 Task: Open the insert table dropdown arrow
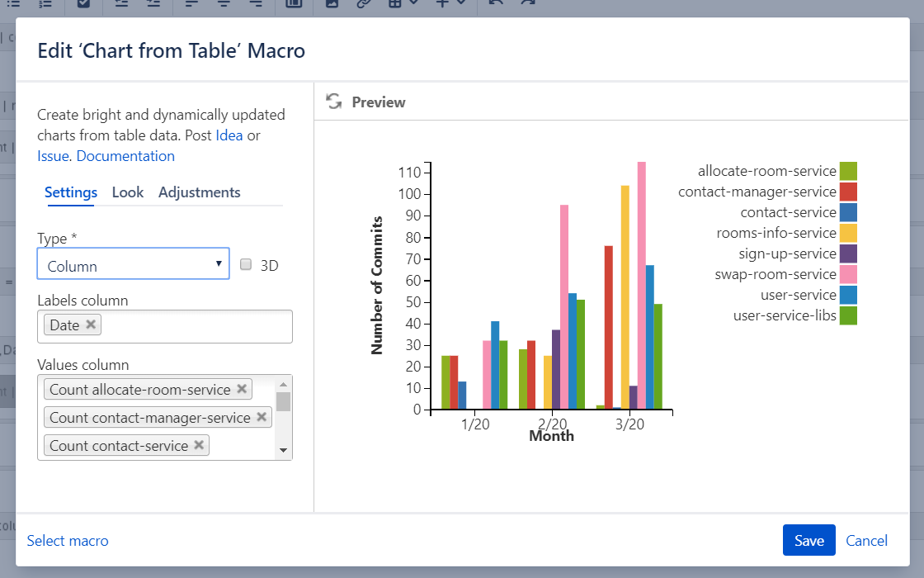[414, 3]
